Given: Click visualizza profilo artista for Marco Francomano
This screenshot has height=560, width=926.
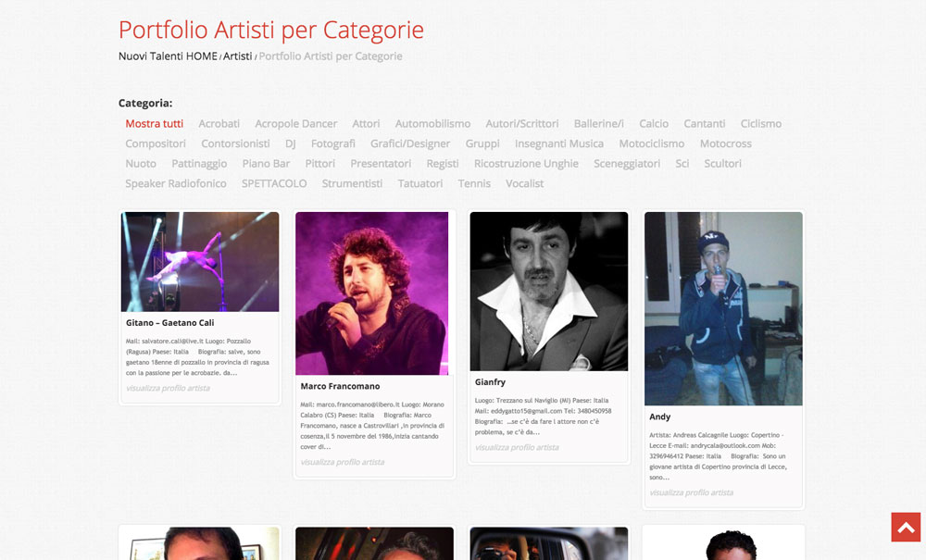Looking at the screenshot, I should click(x=342, y=462).
